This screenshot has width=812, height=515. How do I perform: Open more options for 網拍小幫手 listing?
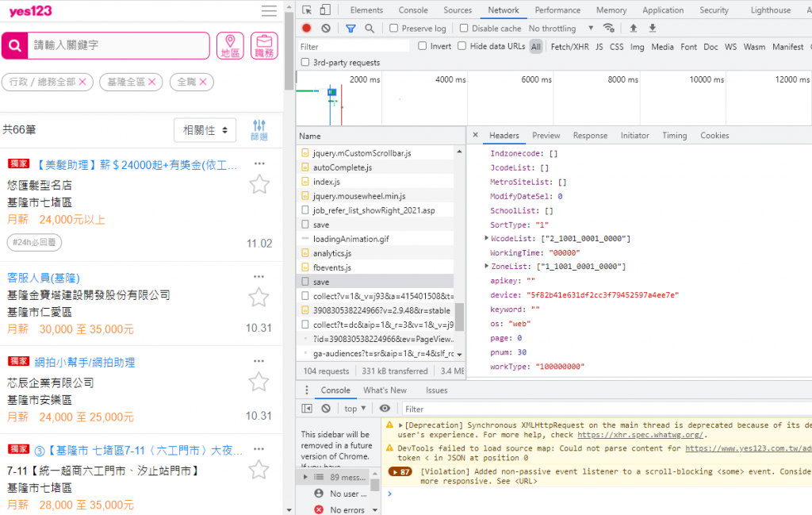259,361
